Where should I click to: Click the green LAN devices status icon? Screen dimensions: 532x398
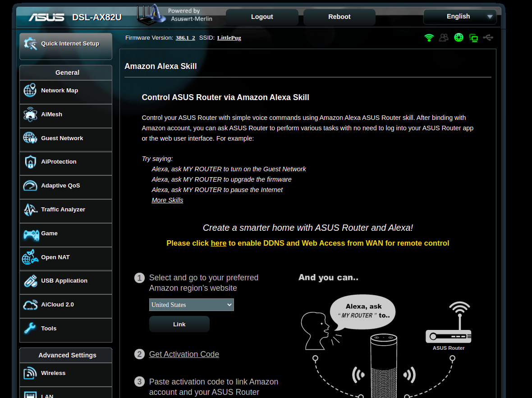[473, 38]
